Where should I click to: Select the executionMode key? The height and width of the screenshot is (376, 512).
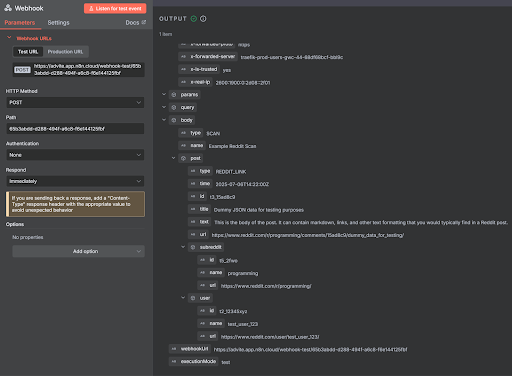pyautogui.click(x=198, y=362)
